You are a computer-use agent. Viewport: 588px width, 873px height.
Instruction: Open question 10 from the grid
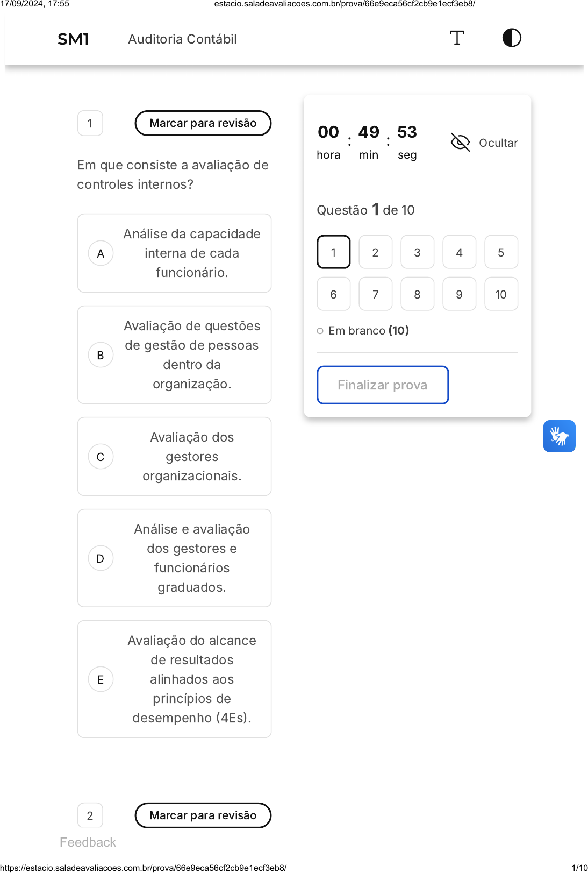(x=501, y=294)
